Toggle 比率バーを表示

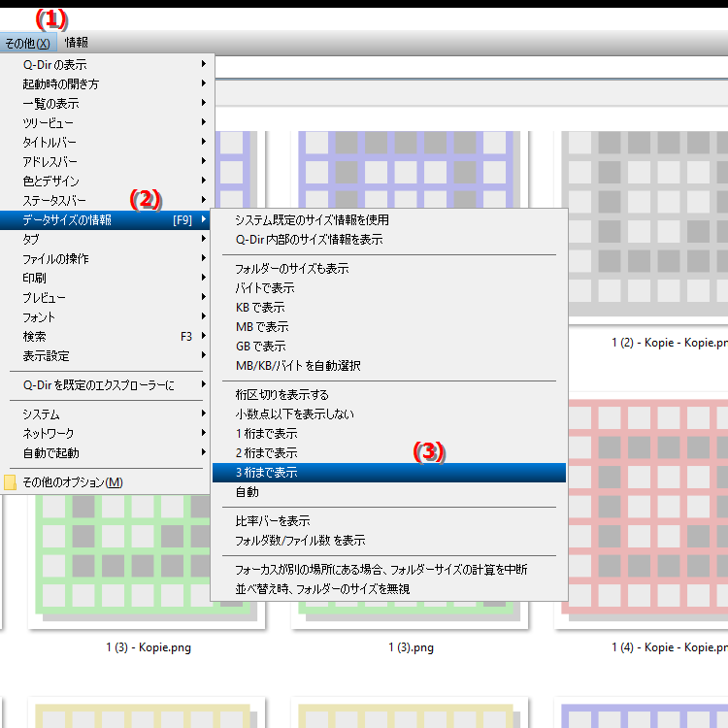tap(389, 521)
